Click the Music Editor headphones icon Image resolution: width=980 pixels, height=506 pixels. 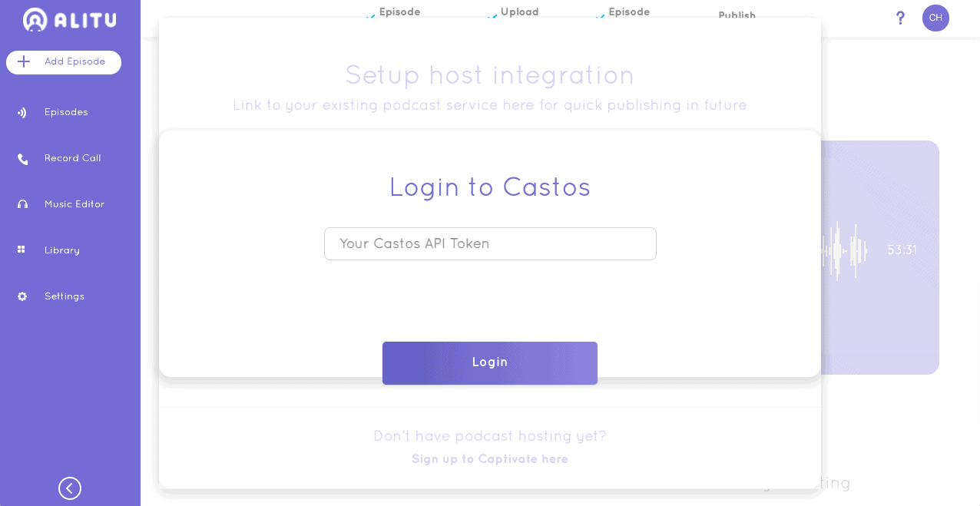22,204
